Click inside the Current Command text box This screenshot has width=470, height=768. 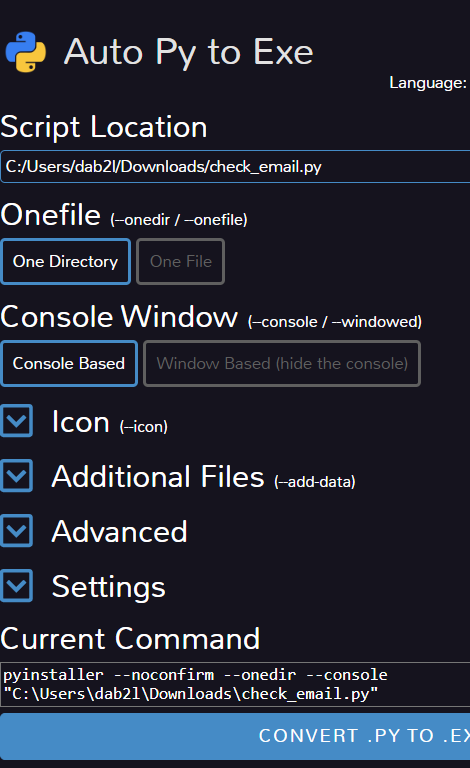pos(235,684)
